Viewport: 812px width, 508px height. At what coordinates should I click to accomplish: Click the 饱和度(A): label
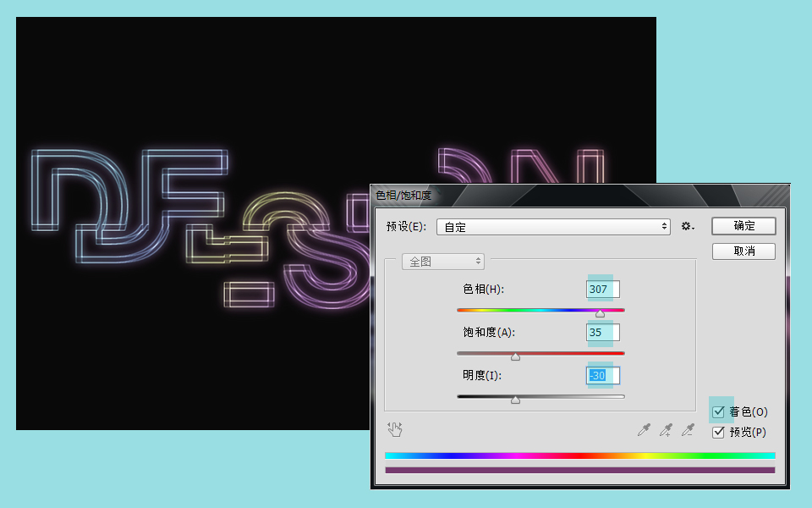click(489, 332)
